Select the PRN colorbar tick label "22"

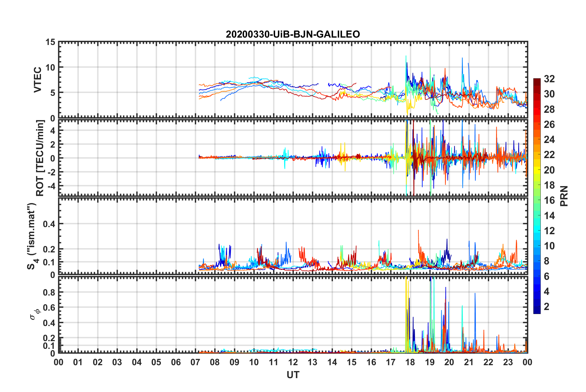click(x=549, y=155)
